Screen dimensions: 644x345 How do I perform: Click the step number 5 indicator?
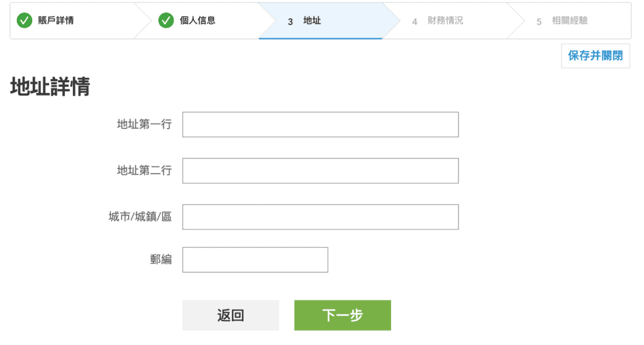[x=539, y=21]
